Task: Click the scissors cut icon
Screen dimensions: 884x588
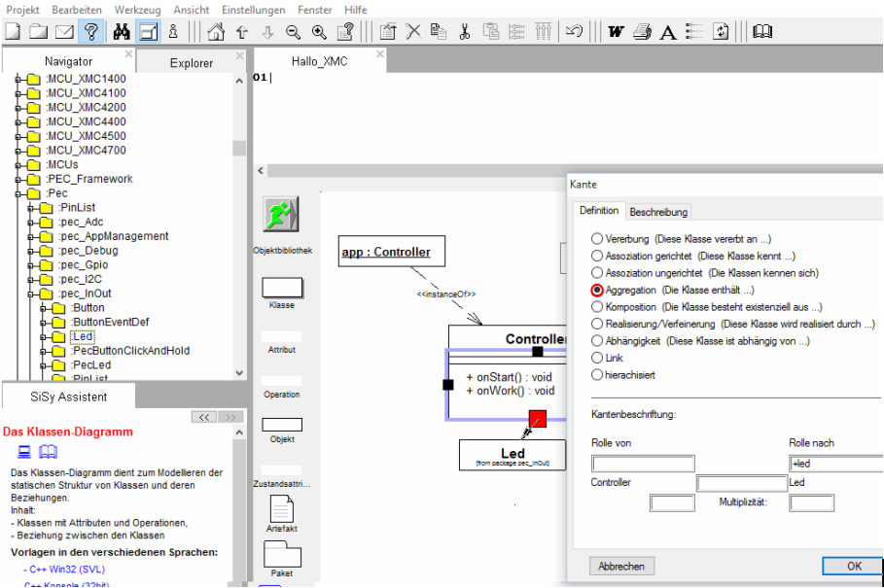Action: [x=465, y=31]
